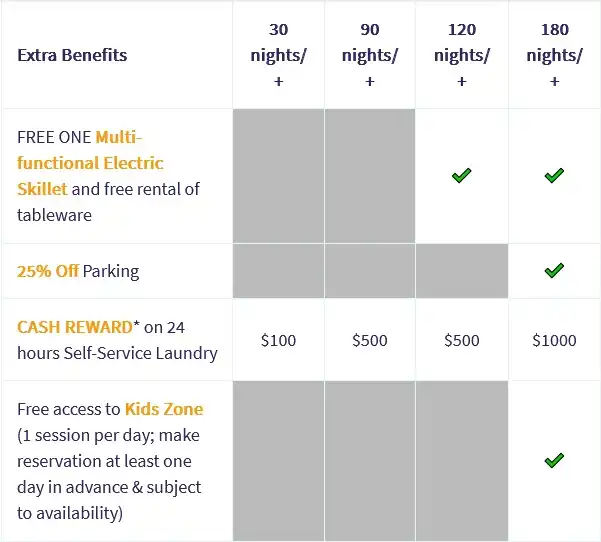Click the $100 laundry reward cell
601x542 pixels.
point(278,340)
